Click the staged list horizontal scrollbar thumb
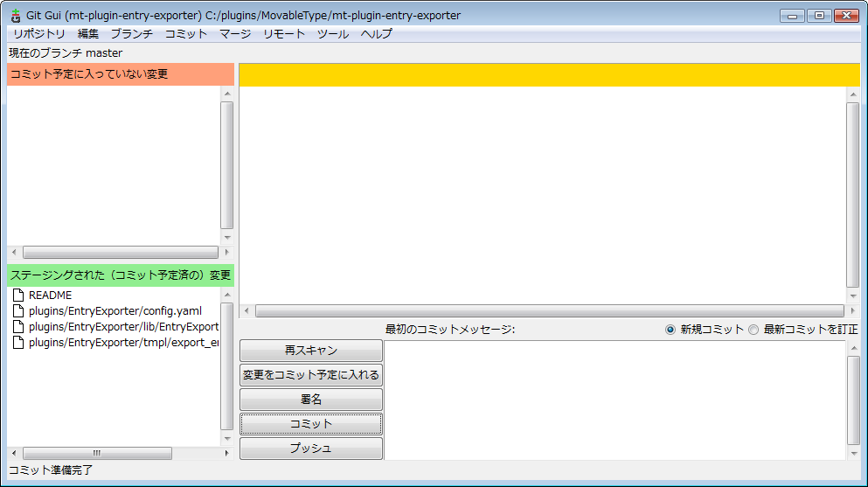Screen dimensions: 868x487 pos(97,453)
